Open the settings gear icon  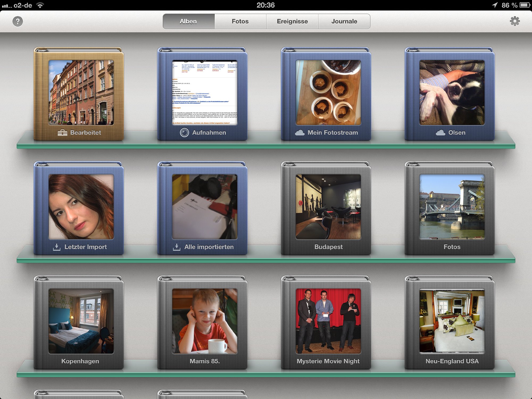pyautogui.click(x=515, y=21)
